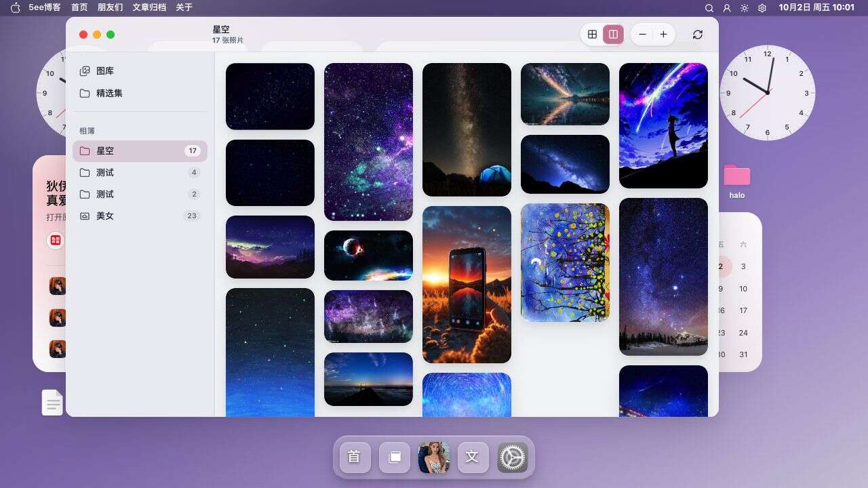Image resolution: width=868 pixels, height=488 pixels.
Task: Open the photo gallery dock icon
Action: coord(394,457)
